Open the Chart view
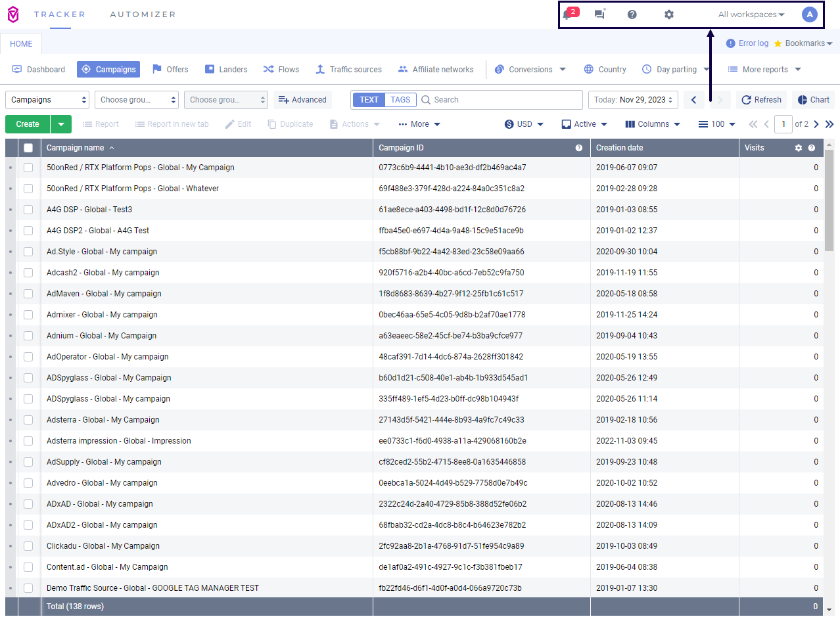Image resolution: width=840 pixels, height=621 pixels. coord(813,100)
